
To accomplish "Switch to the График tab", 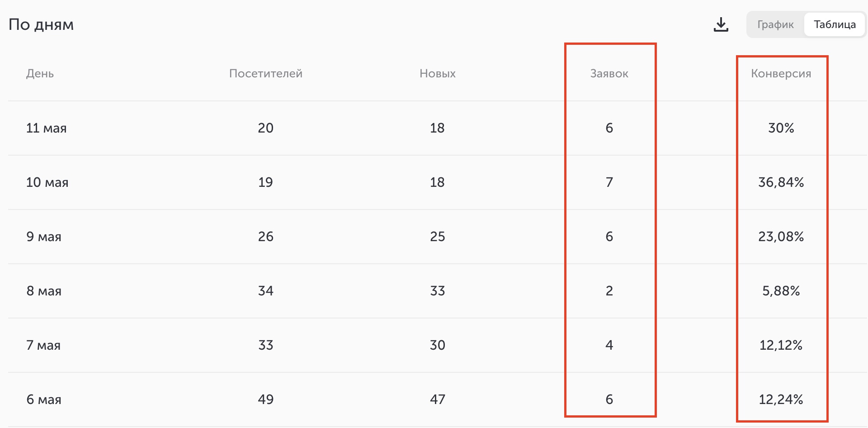I will tap(775, 24).
